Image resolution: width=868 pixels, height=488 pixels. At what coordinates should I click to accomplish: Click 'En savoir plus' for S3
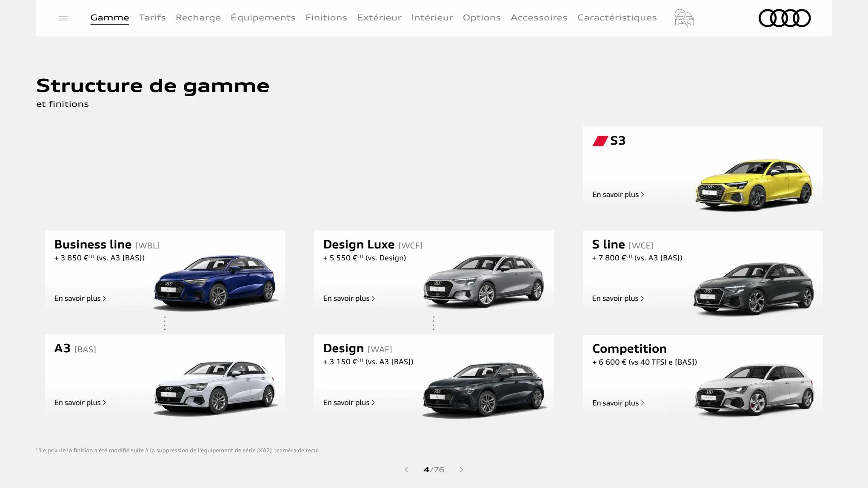618,194
